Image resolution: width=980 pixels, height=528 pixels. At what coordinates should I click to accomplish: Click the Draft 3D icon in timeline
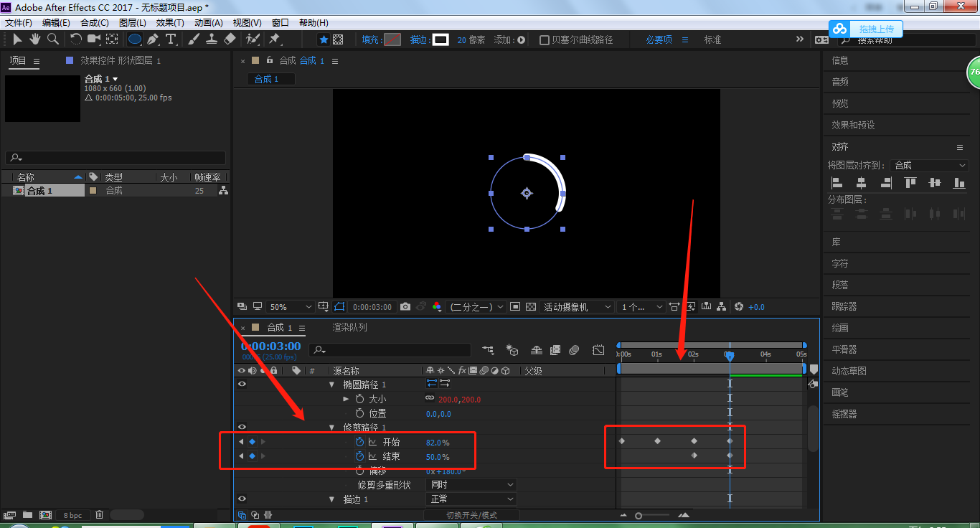coord(512,350)
